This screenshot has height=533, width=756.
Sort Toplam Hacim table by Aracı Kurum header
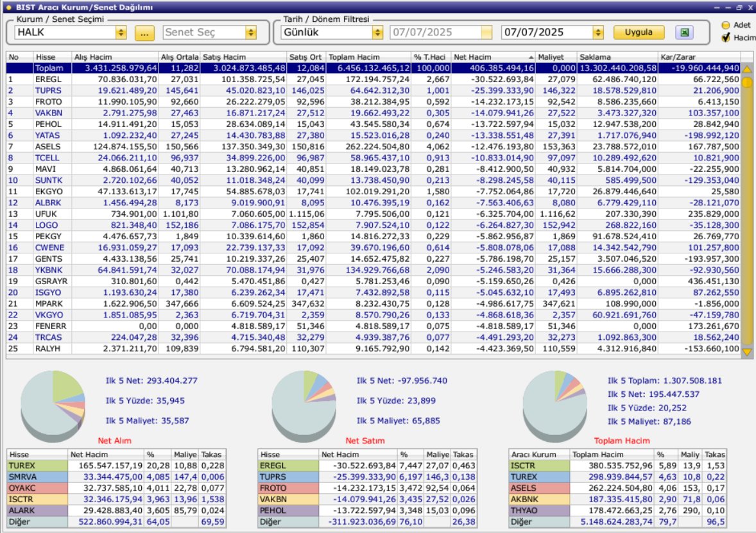(x=540, y=455)
